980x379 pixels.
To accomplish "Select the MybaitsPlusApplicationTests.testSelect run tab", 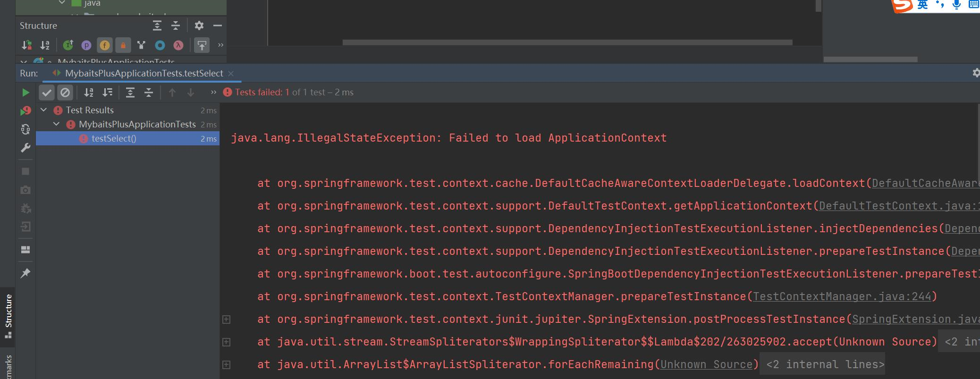I will (x=144, y=73).
